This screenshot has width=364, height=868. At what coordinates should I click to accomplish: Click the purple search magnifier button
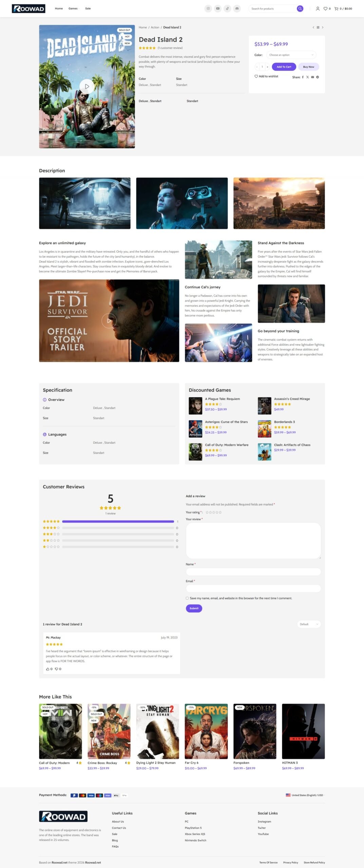[x=300, y=8]
